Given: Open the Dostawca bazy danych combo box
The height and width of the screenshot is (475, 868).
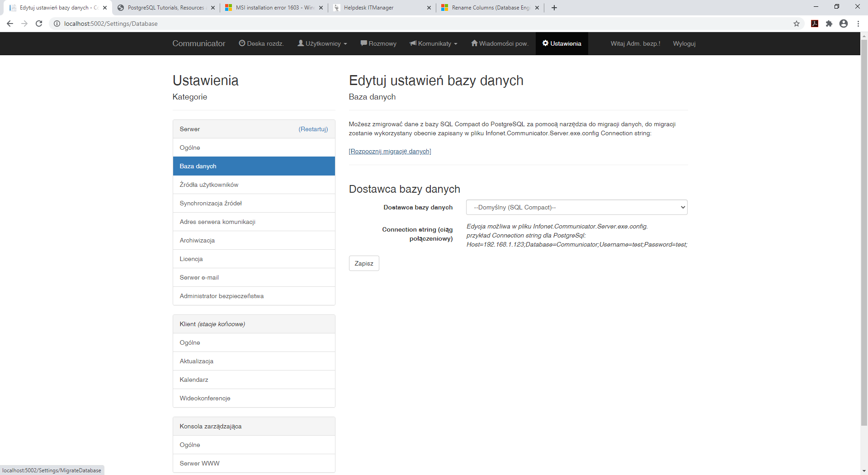Looking at the screenshot, I should pyautogui.click(x=576, y=207).
